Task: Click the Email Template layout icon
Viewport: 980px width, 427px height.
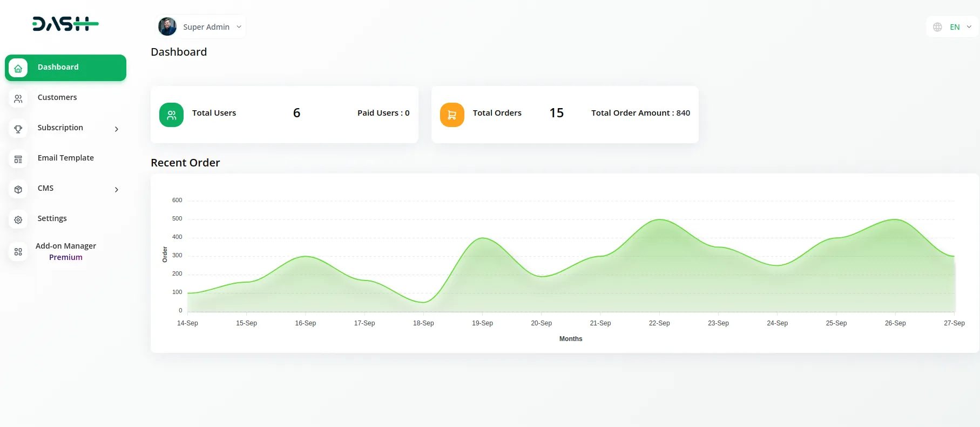Action: (x=18, y=159)
